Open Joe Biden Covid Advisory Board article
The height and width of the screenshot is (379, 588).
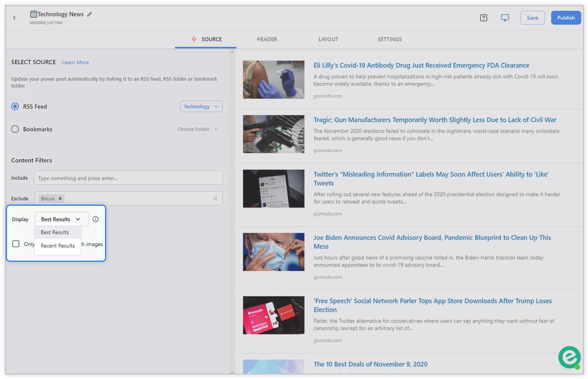coord(432,242)
